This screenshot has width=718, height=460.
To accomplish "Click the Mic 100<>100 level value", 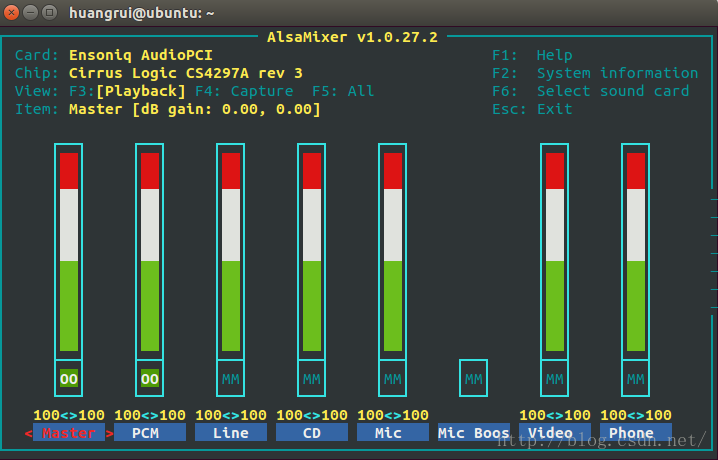I will (393, 415).
